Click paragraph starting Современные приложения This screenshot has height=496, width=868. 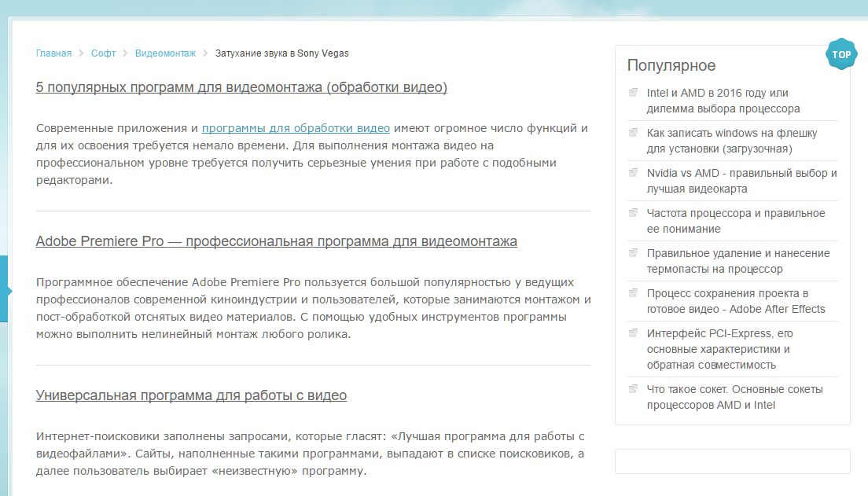(x=312, y=154)
